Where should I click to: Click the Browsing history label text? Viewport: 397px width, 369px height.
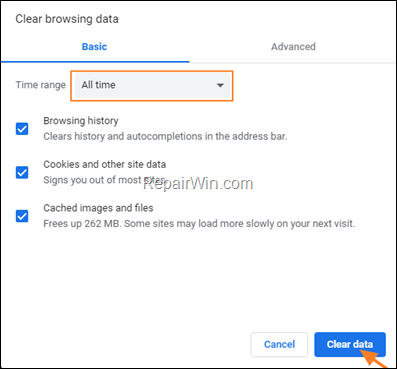[x=81, y=121]
